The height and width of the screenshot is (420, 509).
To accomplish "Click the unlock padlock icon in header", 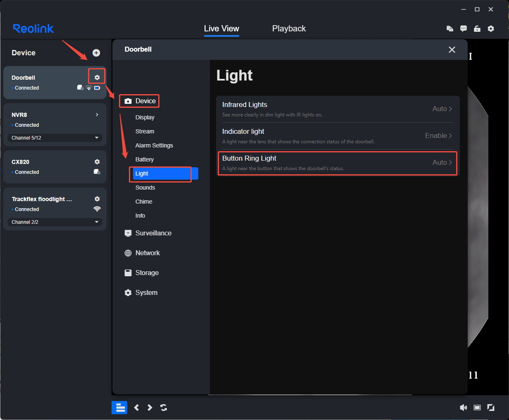I will 477,28.
